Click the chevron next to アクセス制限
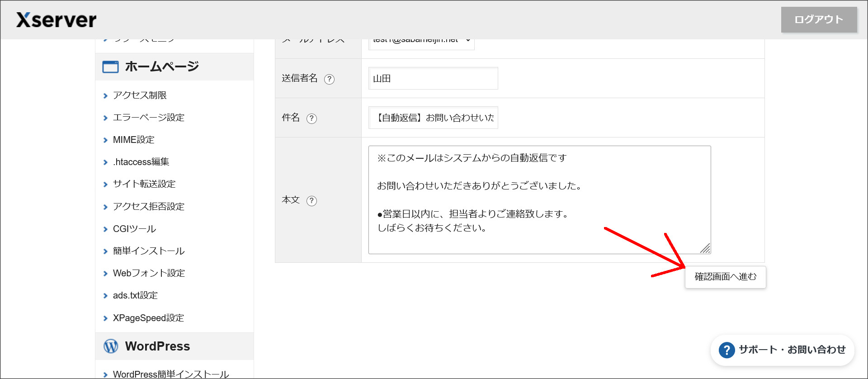The width and height of the screenshot is (868, 379). 105,96
